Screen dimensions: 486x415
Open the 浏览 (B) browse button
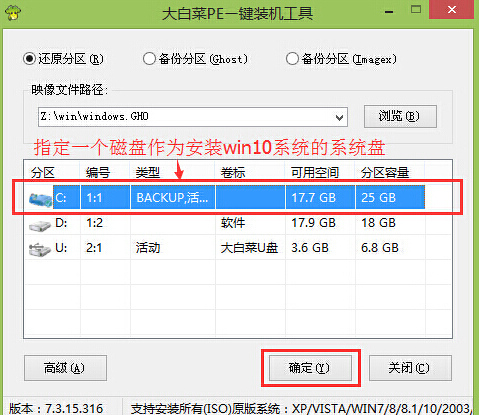pyautogui.click(x=400, y=116)
